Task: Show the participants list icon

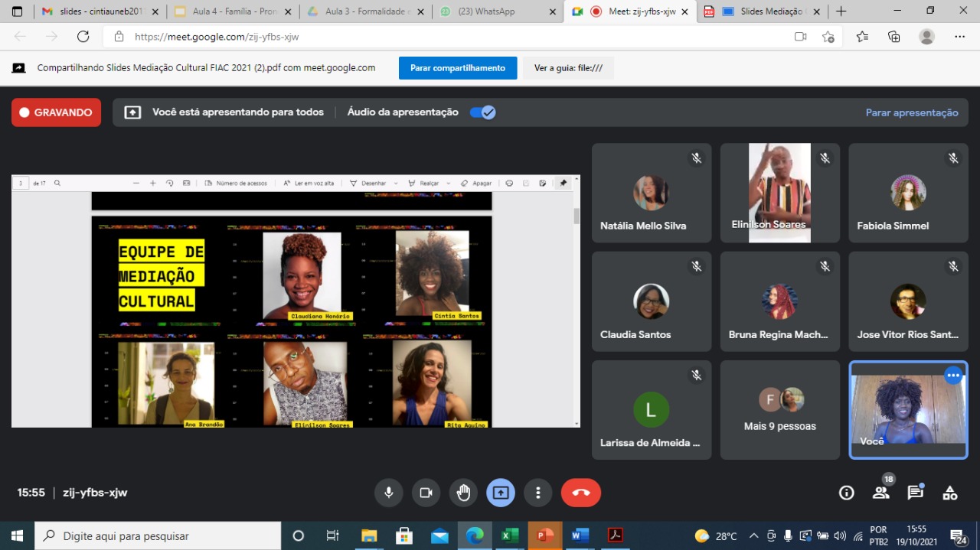Action: point(880,493)
